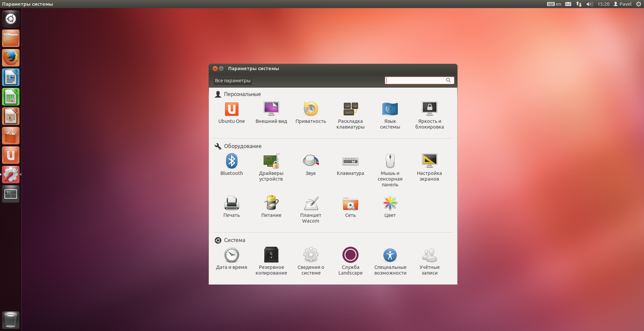The image size is (644, 331).
Task: Open Яркость и блокировка settings
Action: (429, 115)
